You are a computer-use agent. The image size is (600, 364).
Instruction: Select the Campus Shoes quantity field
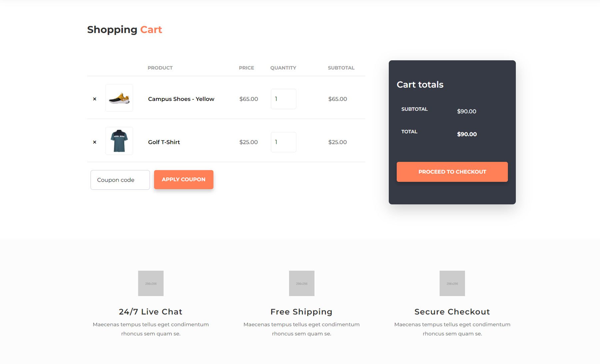coord(283,99)
